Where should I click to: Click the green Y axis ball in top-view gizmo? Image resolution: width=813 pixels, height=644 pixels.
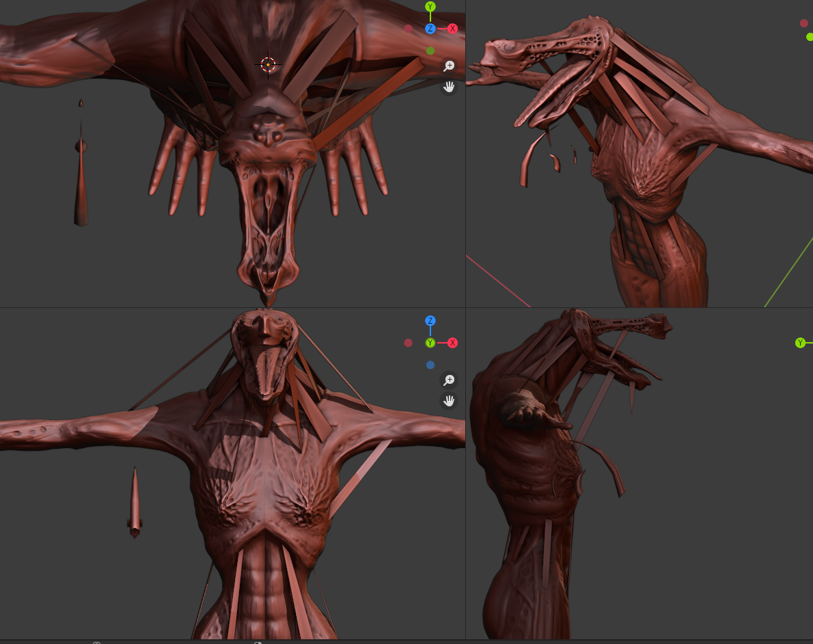point(430,7)
